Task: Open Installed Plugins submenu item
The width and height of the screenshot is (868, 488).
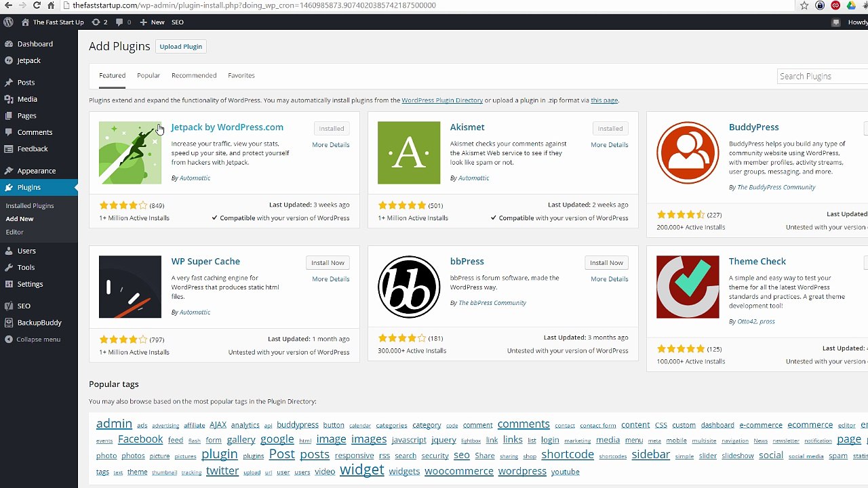Action: pos(30,205)
